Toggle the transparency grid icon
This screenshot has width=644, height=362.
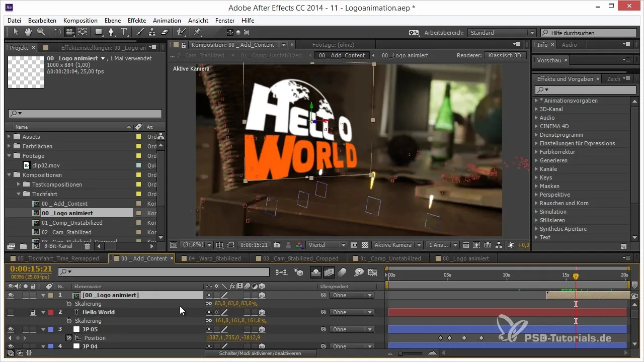tap(365, 245)
